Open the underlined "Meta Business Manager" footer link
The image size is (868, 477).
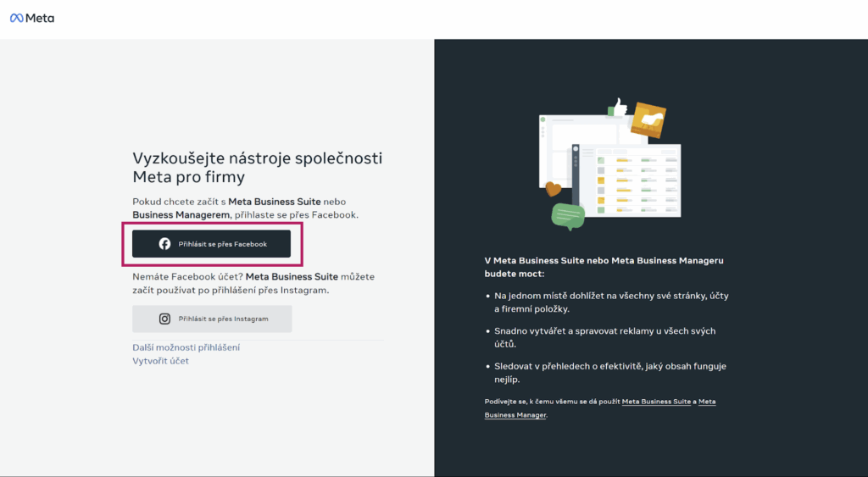(x=600, y=408)
